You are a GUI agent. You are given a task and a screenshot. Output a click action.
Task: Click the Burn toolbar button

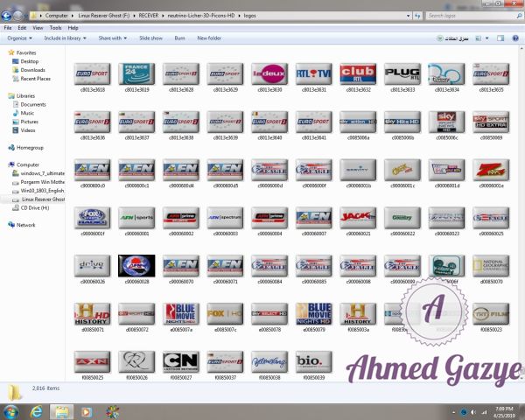click(179, 38)
